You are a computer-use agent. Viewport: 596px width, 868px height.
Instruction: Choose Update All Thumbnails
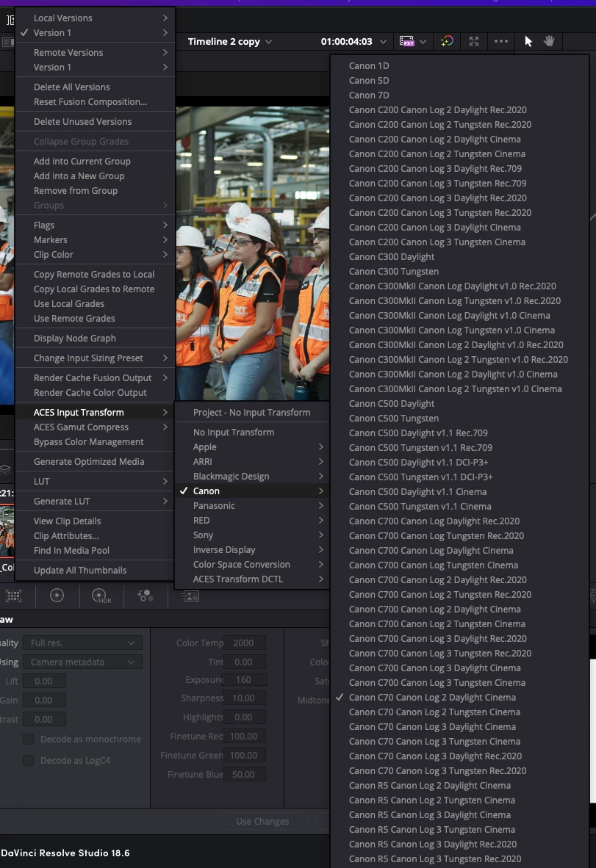pyautogui.click(x=96, y=570)
